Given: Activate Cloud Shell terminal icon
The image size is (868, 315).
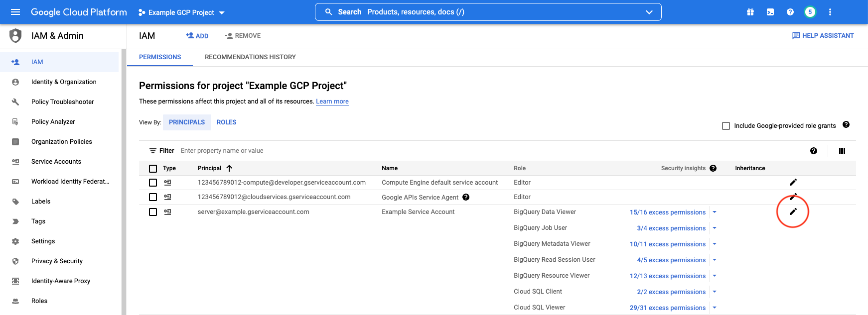Looking at the screenshot, I should click(x=770, y=12).
